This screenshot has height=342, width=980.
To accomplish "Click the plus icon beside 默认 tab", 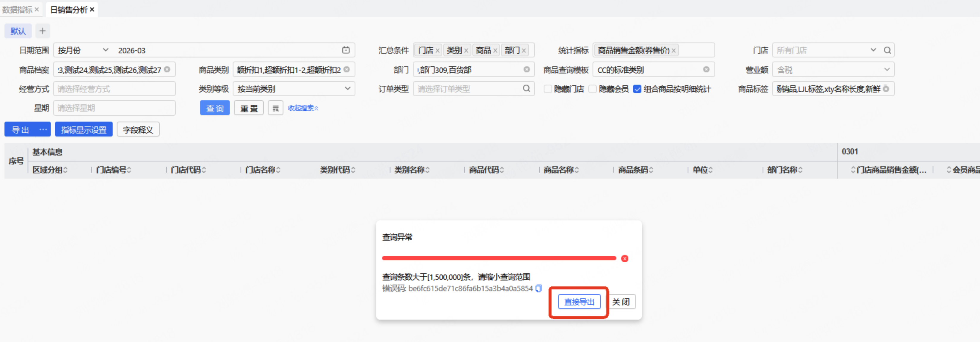I will [x=43, y=31].
